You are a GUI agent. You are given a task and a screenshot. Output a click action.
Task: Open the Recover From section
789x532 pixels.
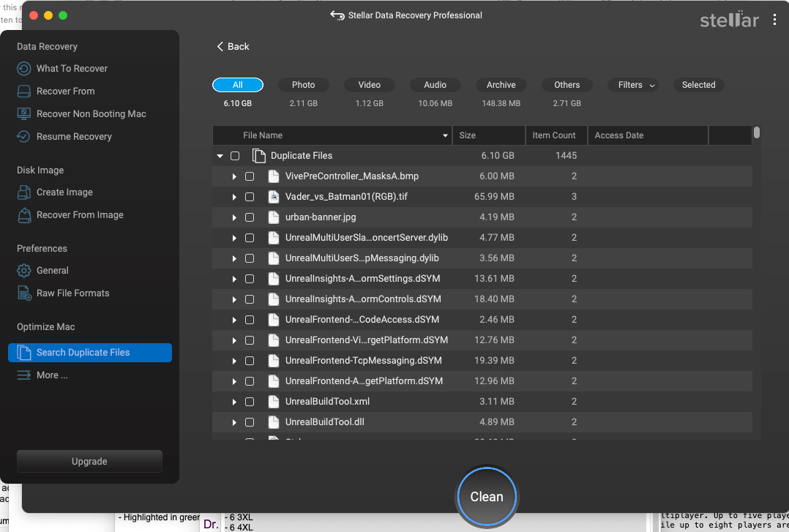23,91
